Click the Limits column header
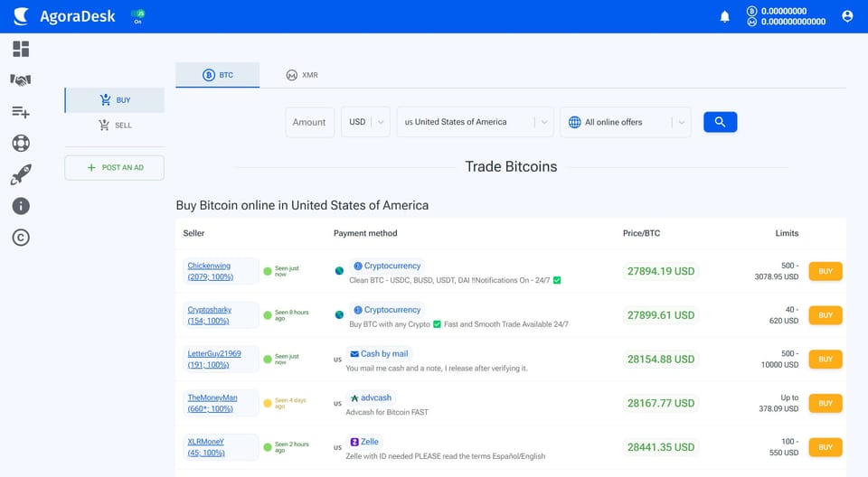 787,233
